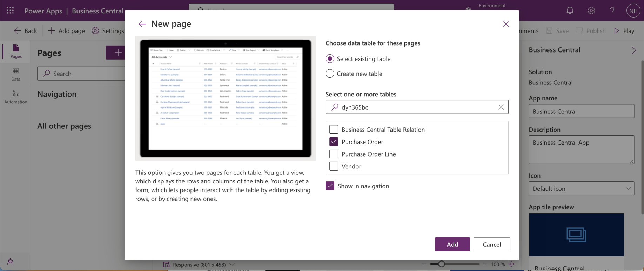Open the settings gear in header
Screen dimensions: 644x271
(591, 11)
